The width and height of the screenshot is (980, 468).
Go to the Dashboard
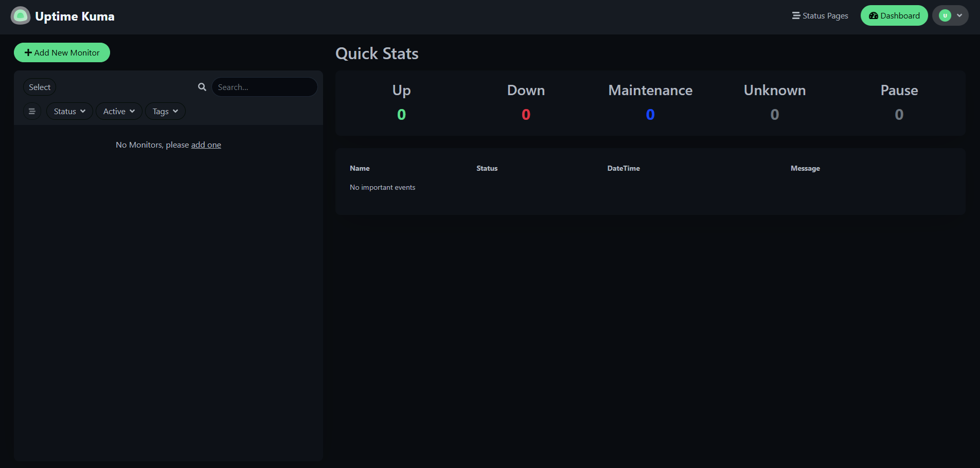(x=894, y=16)
